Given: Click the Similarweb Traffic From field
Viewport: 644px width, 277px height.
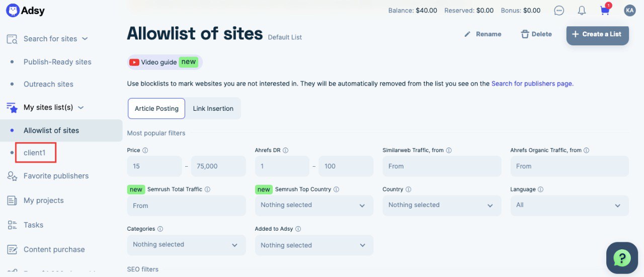Looking at the screenshot, I should (x=441, y=166).
